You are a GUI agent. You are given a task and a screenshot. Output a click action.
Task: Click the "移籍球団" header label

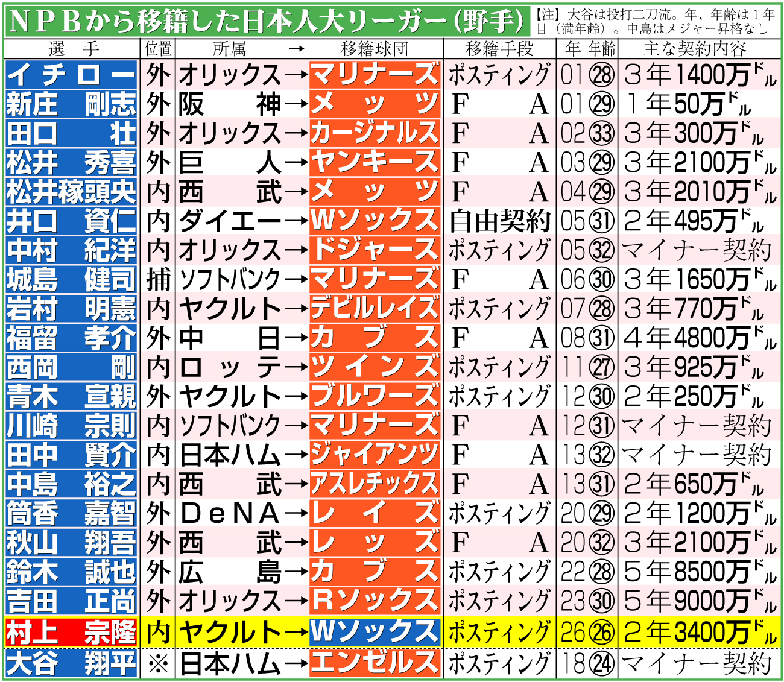point(374,49)
